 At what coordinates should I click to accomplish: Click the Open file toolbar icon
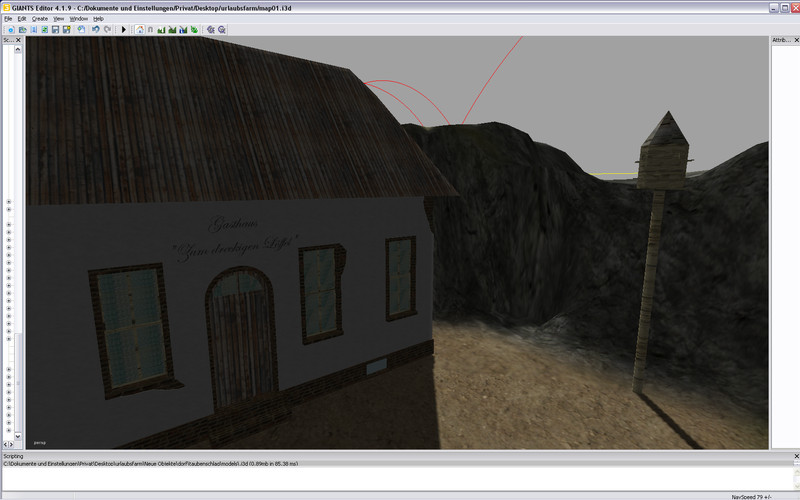tap(22, 30)
